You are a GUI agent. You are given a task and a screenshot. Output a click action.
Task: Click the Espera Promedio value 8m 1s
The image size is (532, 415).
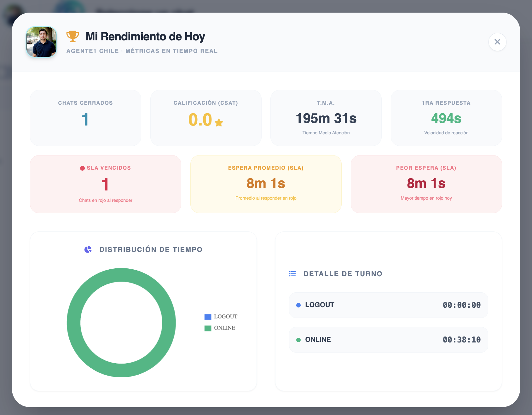(x=266, y=183)
